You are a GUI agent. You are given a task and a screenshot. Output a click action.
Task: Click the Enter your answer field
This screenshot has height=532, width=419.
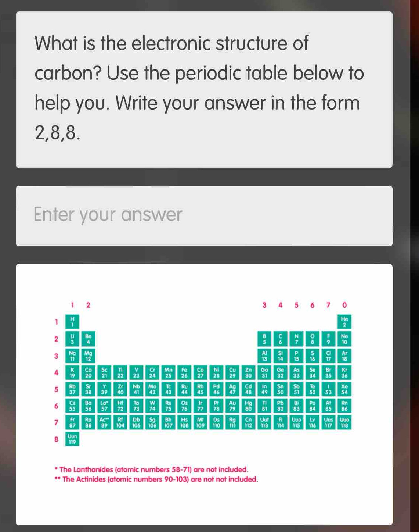click(204, 216)
